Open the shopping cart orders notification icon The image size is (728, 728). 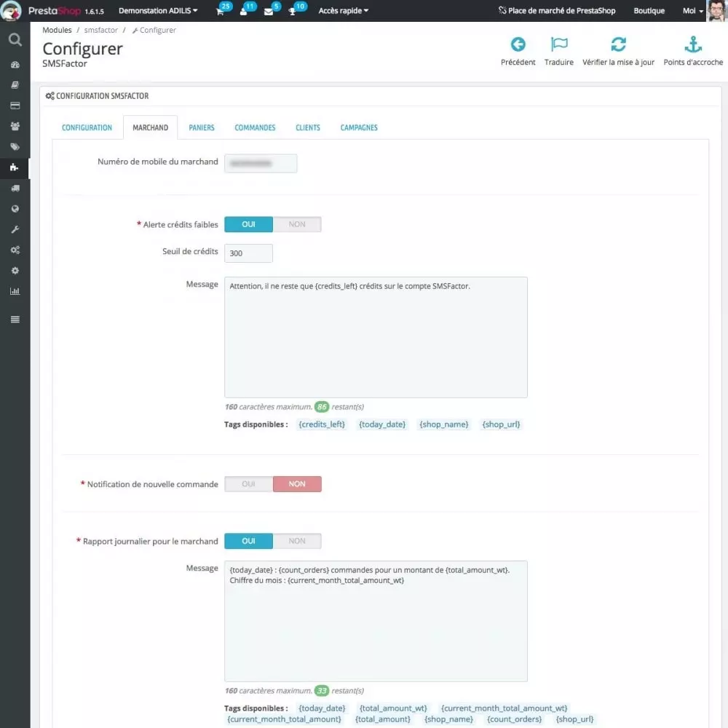point(221,12)
